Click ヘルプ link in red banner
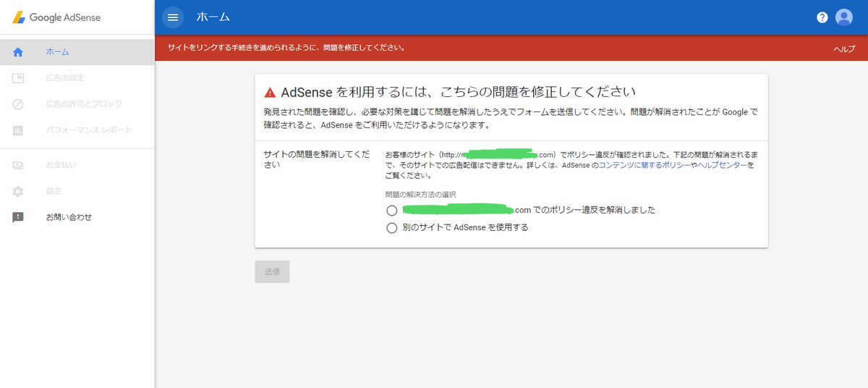 pos(844,48)
